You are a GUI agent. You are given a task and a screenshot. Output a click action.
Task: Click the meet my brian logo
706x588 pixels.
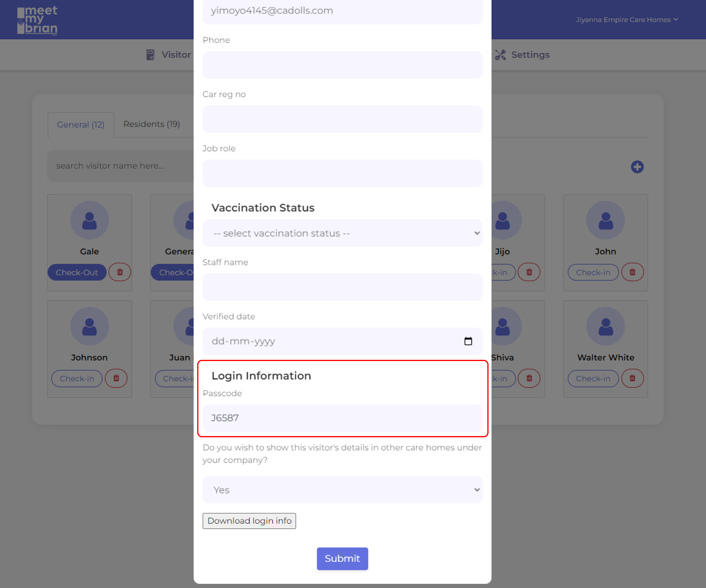[x=37, y=20]
